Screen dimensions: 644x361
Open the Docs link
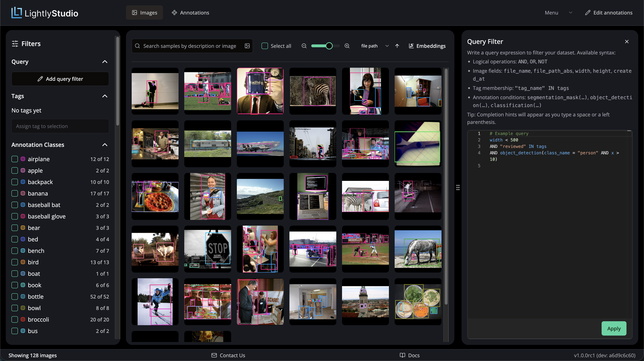click(x=409, y=355)
